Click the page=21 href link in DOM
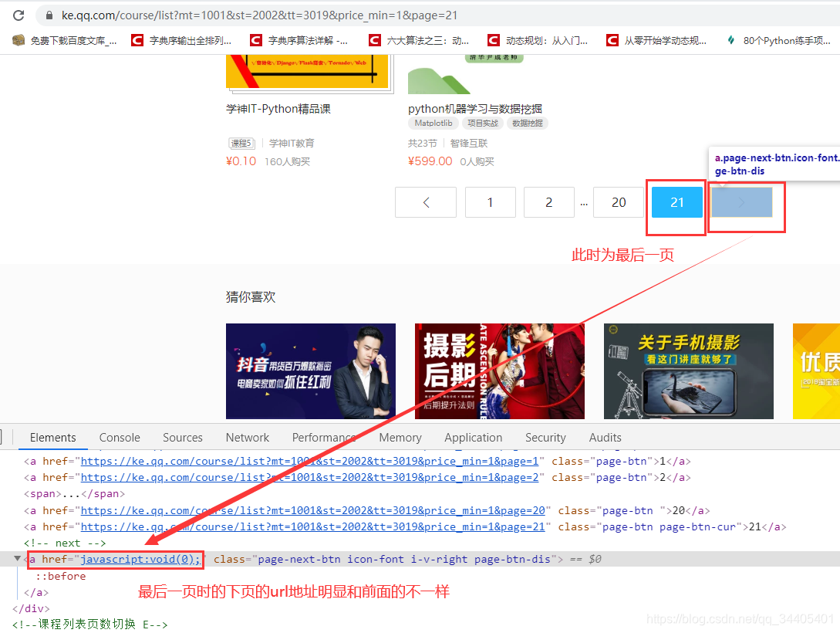The width and height of the screenshot is (840, 633). (313, 526)
